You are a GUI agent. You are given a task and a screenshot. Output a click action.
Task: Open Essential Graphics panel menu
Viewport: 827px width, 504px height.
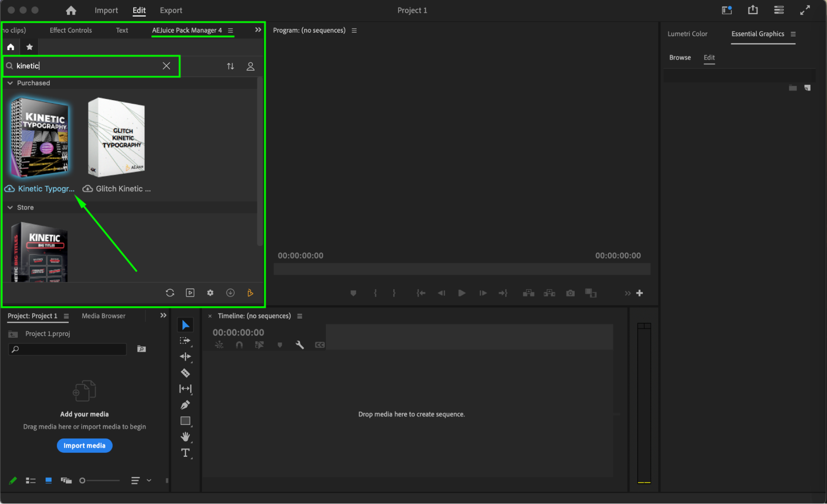coord(793,34)
